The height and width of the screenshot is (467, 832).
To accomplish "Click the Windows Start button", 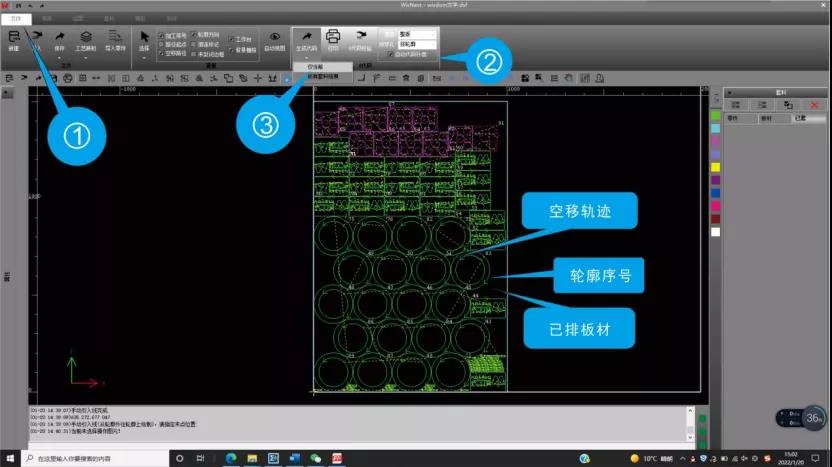I will point(10,458).
